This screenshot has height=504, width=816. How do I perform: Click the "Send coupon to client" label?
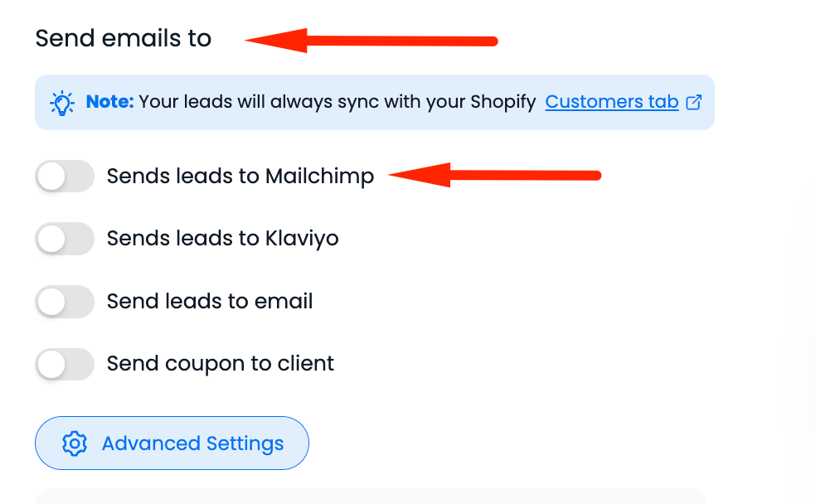pyautogui.click(x=221, y=364)
